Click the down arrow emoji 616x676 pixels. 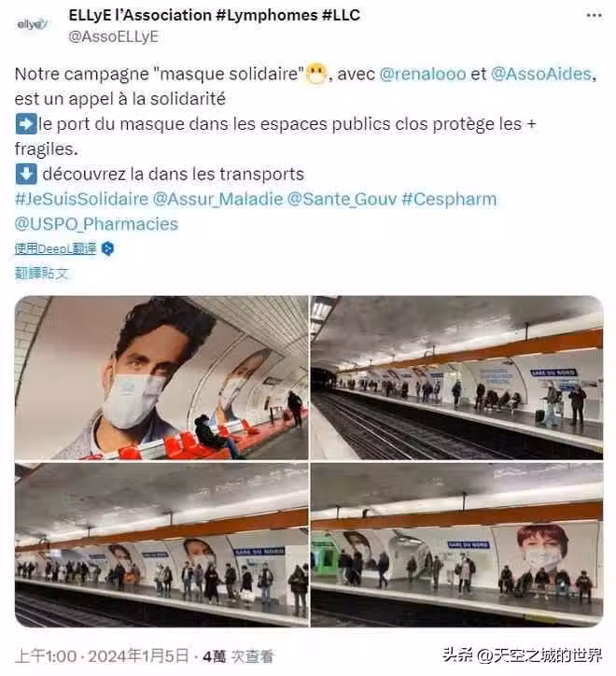pos(26,175)
